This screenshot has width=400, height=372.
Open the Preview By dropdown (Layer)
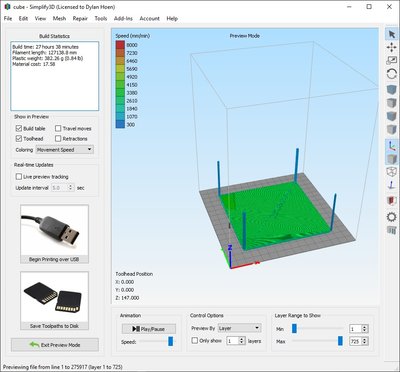point(239,328)
